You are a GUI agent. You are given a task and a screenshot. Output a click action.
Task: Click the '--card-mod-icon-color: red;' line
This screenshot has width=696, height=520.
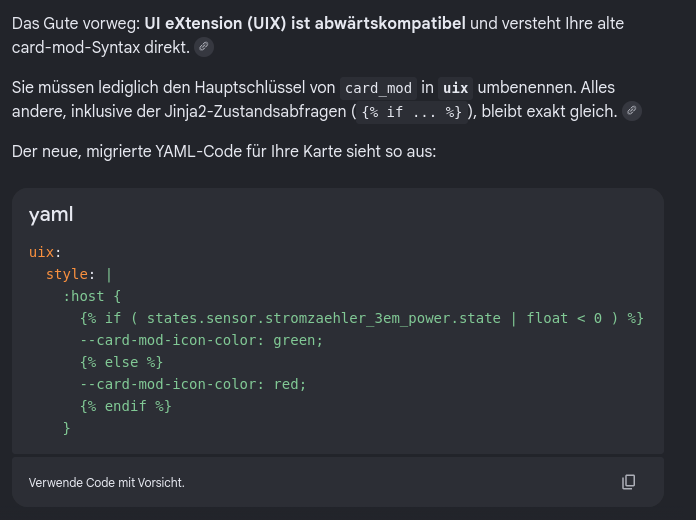[193, 384]
